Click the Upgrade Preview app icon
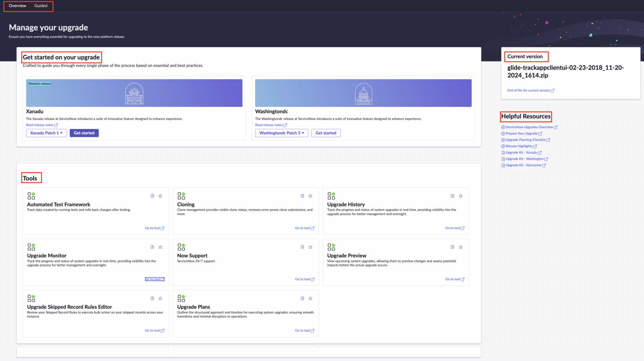The height and width of the screenshot is (361, 644). [x=331, y=247]
